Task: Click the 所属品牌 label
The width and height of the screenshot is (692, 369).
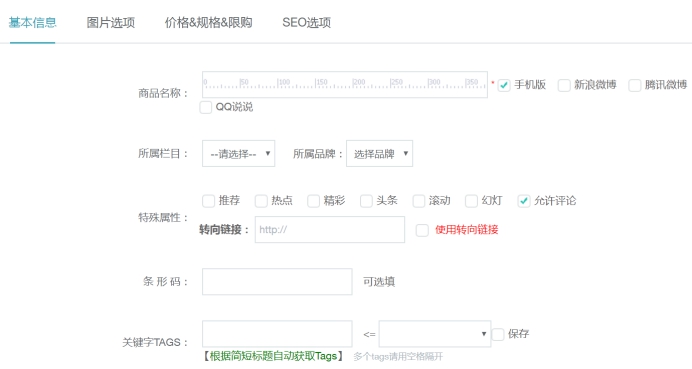Action: [318, 154]
